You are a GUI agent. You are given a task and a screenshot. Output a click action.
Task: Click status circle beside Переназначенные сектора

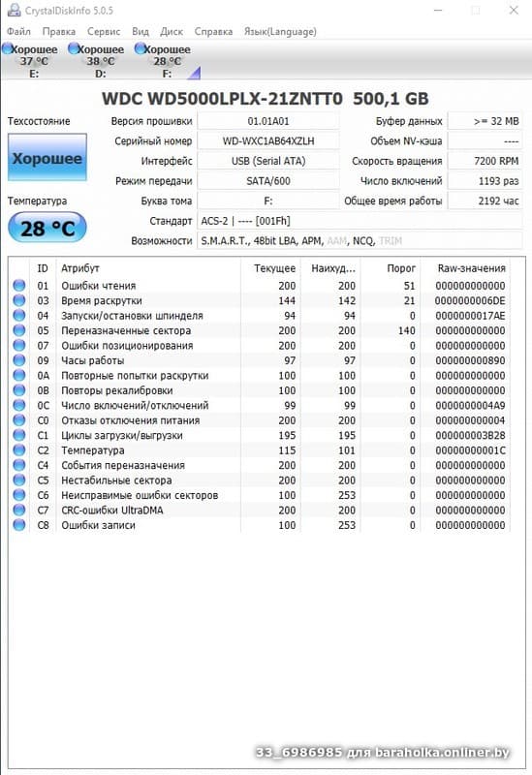pos(18,330)
